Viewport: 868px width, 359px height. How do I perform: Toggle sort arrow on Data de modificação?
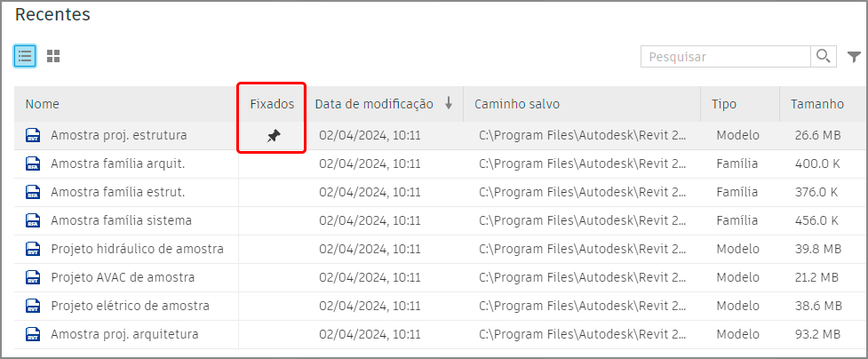click(x=449, y=104)
